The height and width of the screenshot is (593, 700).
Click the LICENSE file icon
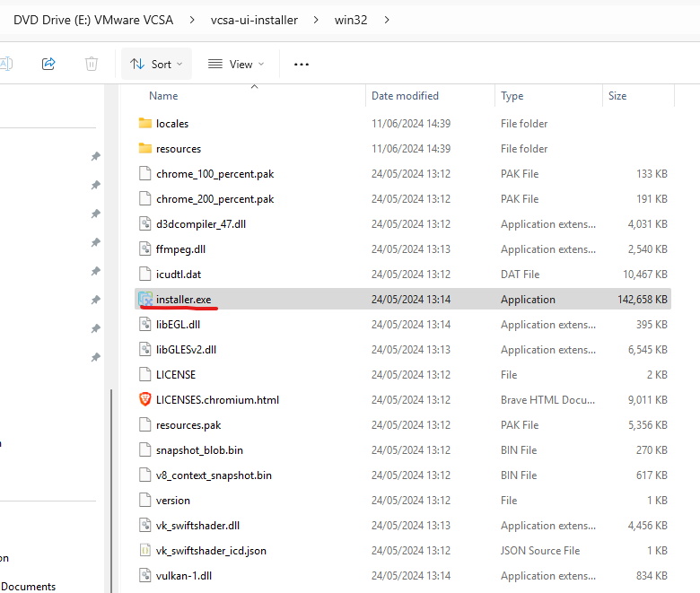coord(145,374)
